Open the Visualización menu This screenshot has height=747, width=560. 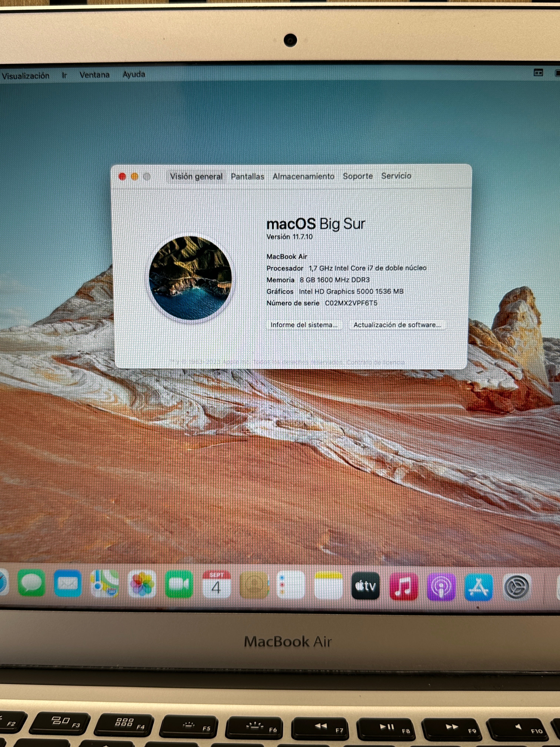[26, 76]
